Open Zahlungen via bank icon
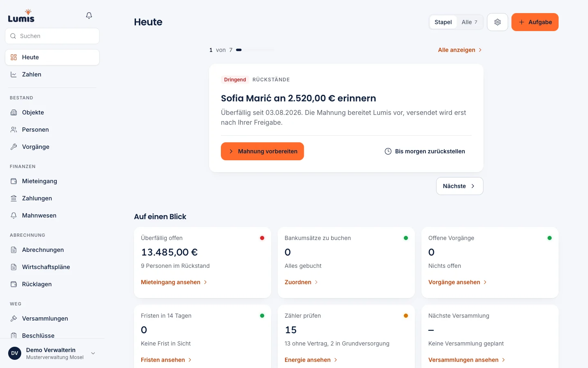 (x=14, y=198)
